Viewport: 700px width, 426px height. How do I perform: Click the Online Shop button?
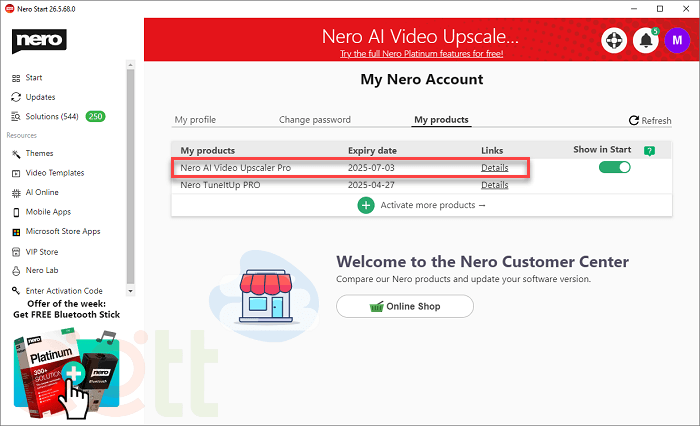point(404,306)
